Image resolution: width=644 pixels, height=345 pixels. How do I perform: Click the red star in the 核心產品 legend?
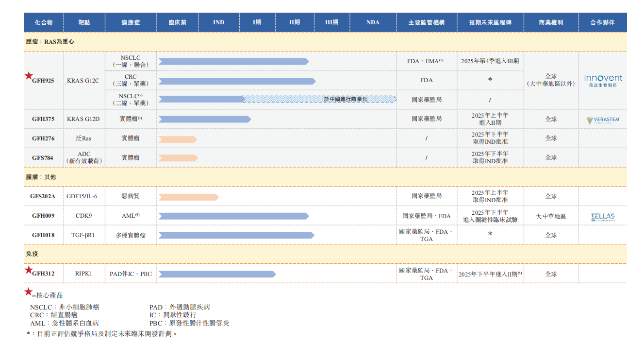[x=28, y=292]
